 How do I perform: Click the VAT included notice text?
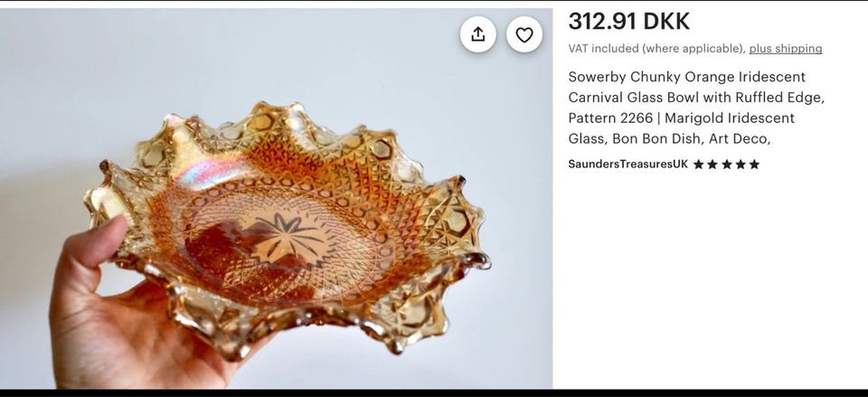[x=656, y=49]
